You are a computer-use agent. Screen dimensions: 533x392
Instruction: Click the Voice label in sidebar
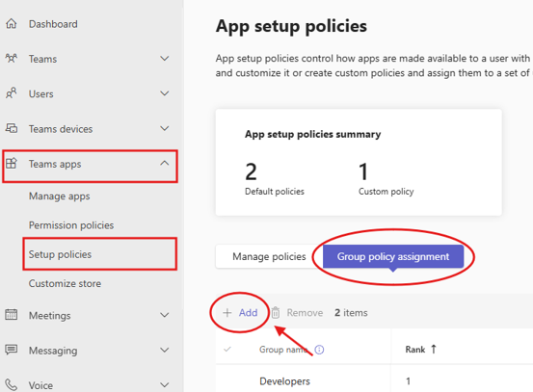tap(40, 385)
